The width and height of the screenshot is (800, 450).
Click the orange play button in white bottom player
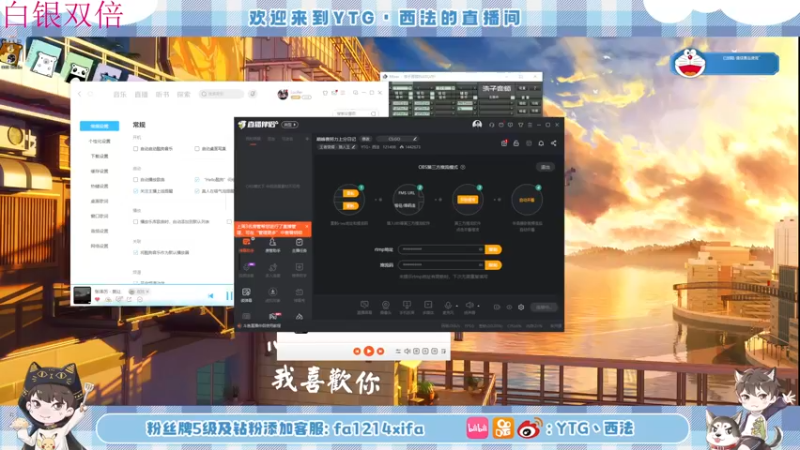(368, 351)
